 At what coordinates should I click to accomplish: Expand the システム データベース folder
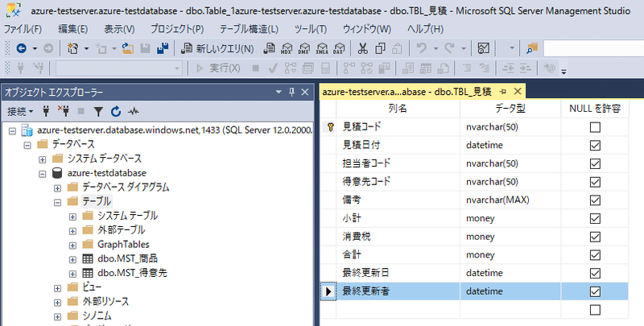43,159
